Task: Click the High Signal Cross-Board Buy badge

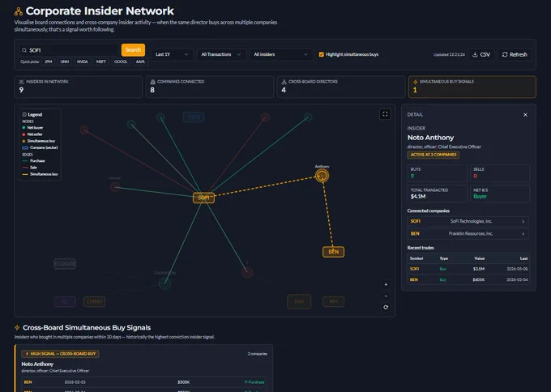Action: (60, 354)
